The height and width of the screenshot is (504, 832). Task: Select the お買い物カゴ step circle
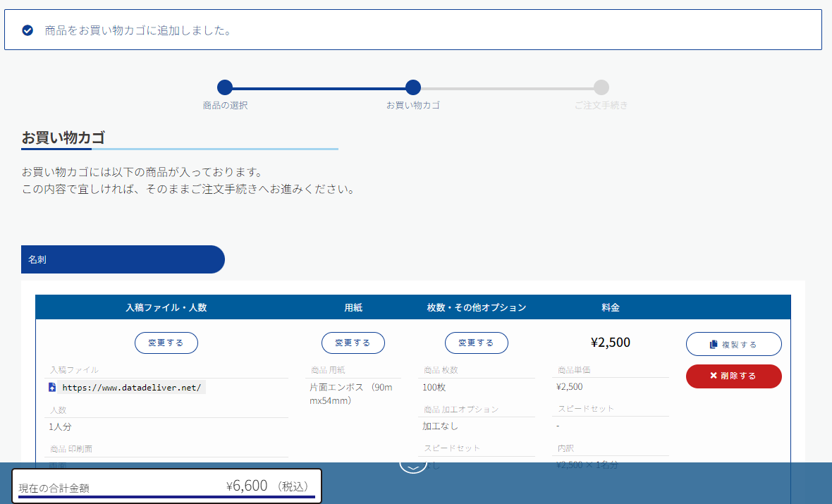pyautogui.click(x=412, y=87)
